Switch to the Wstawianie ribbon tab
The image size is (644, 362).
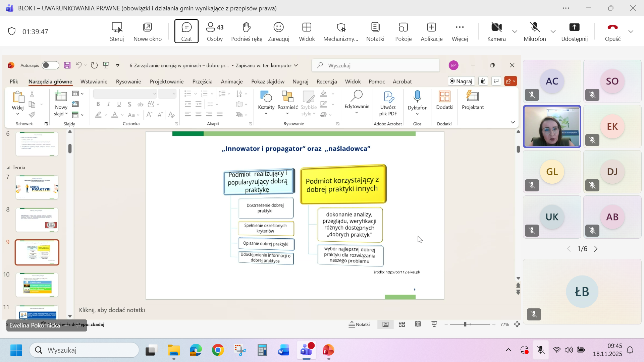[x=94, y=81]
